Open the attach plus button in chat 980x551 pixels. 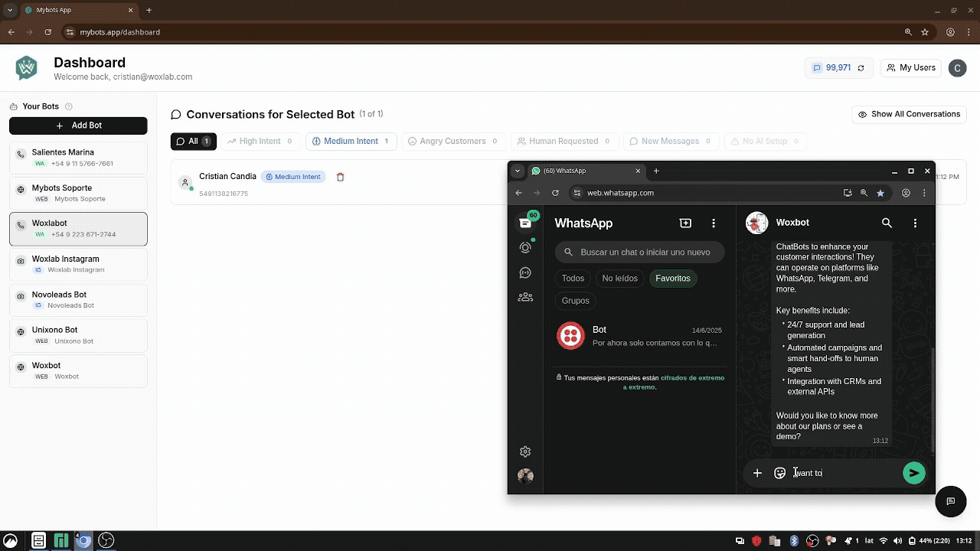[757, 473]
